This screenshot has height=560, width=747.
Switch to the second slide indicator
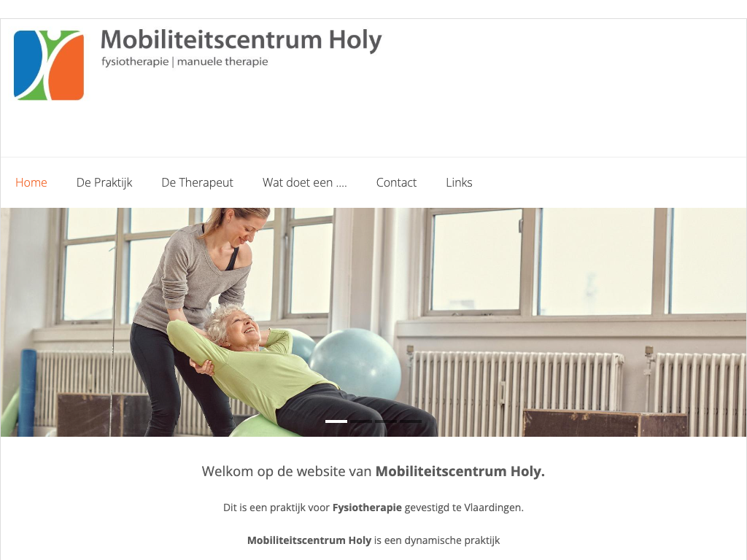pos(361,421)
